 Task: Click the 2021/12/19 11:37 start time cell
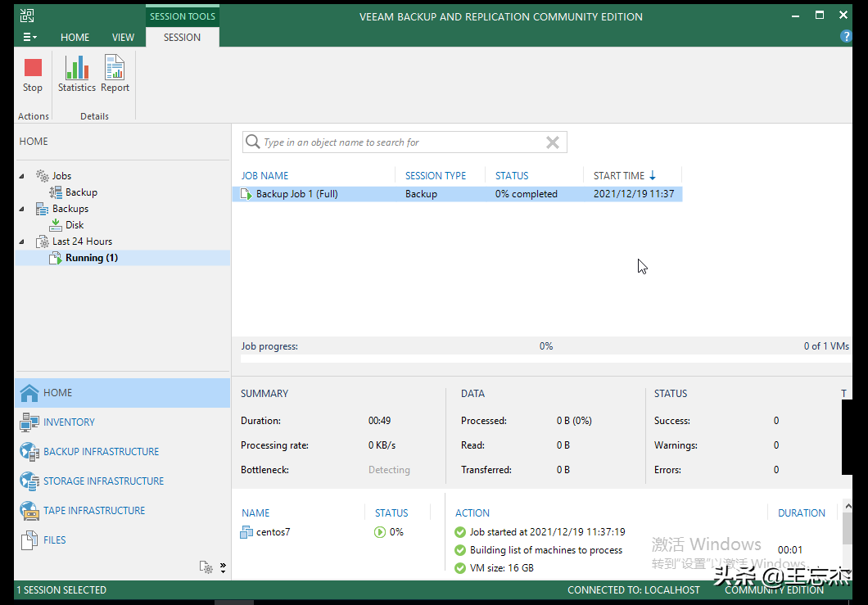coord(634,194)
